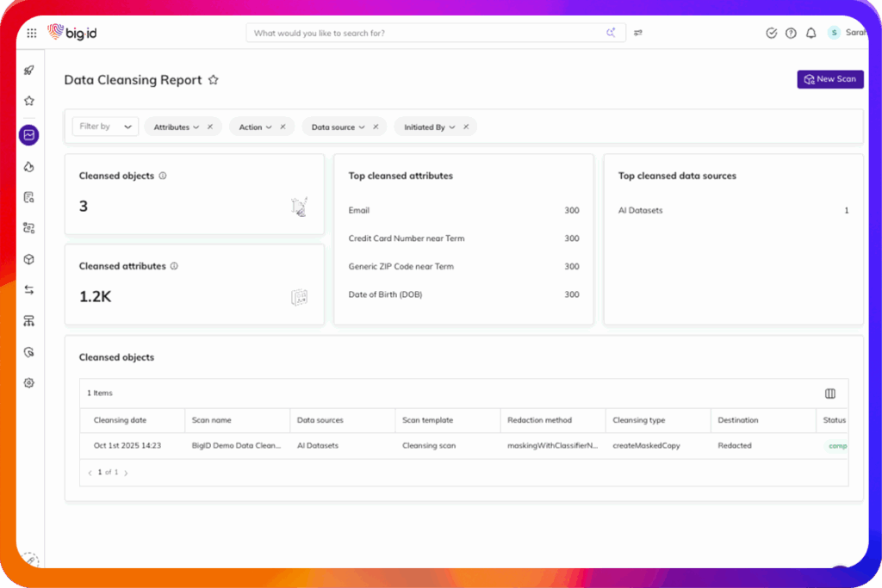Image resolution: width=882 pixels, height=588 pixels.
Task: Open the BigID Demo Data Cleansing scan row
Action: point(236,446)
